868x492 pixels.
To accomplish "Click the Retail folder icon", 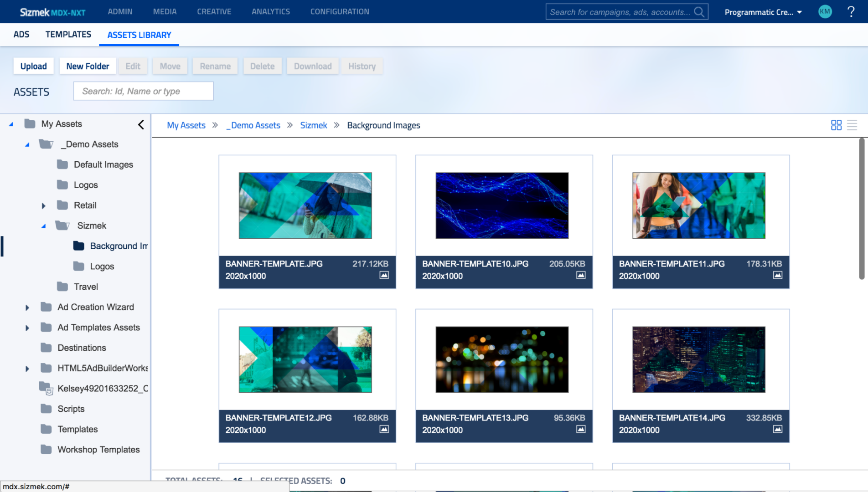I will pyautogui.click(x=62, y=205).
